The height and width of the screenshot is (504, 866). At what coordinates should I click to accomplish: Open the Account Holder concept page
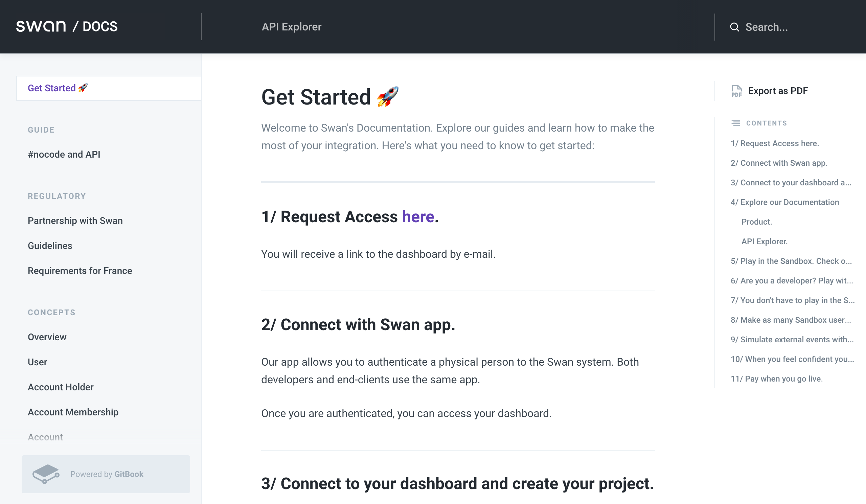coord(61,387)
